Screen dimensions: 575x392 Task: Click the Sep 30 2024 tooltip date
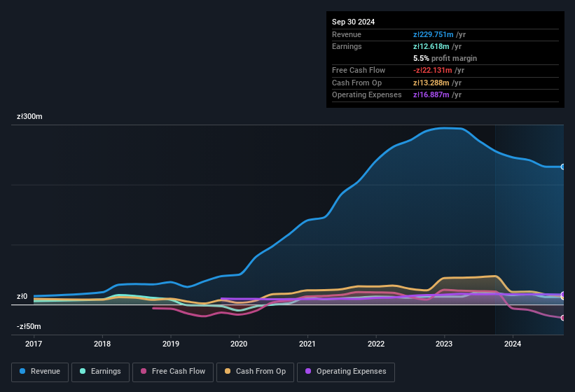click(x=353, y=22)
